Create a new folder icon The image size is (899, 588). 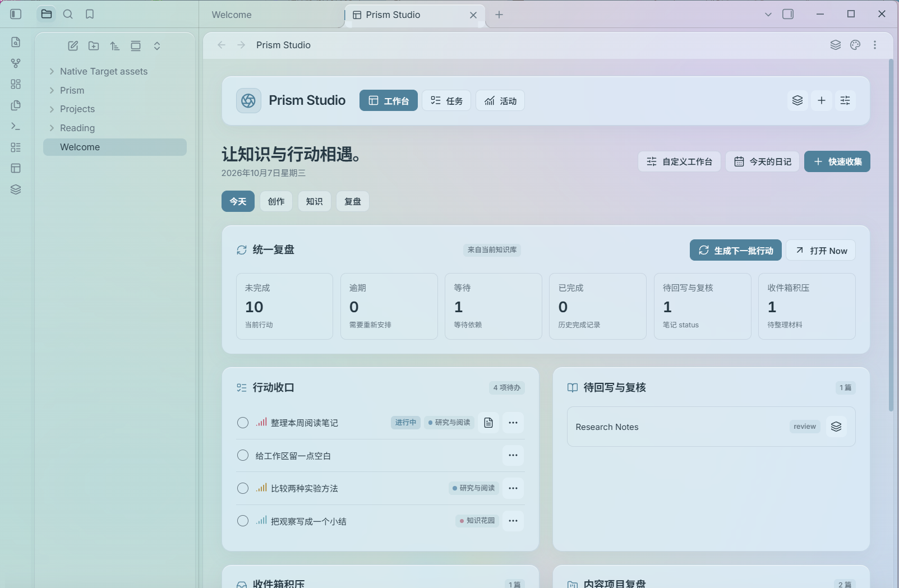(94, 46)
